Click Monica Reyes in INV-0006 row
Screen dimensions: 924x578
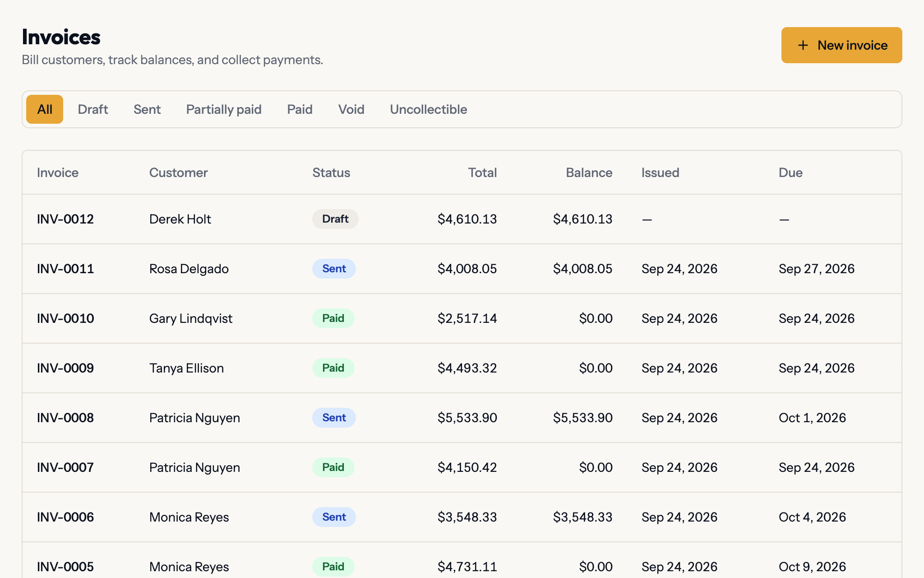[x=189, y=517]
